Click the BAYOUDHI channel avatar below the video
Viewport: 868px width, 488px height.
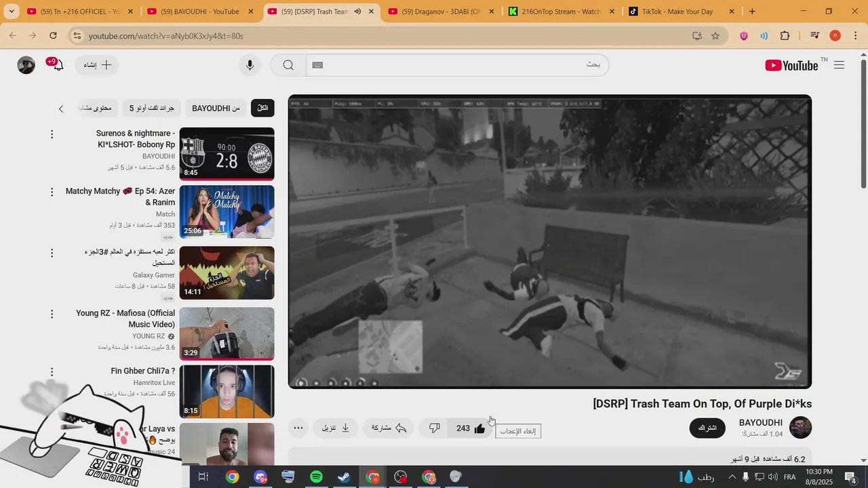point(800,428)
